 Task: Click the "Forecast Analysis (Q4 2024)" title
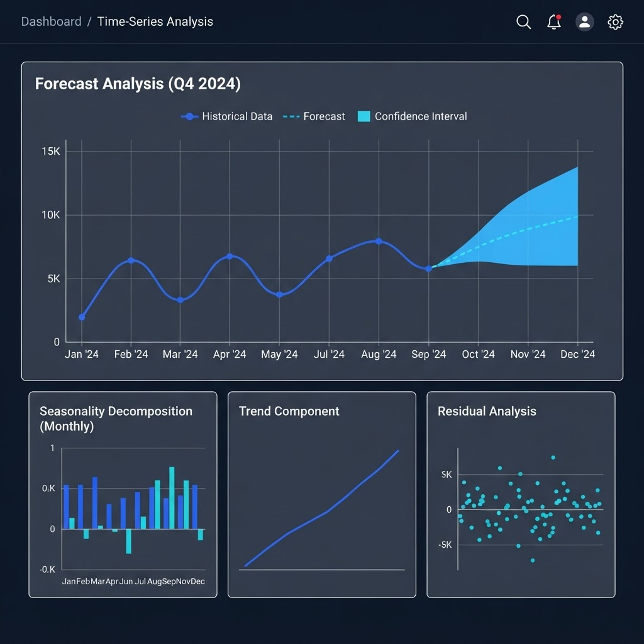click(x=138, y=84)
